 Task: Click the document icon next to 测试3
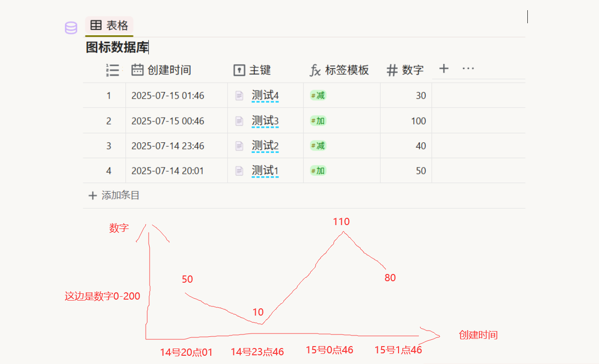(239, 121)
